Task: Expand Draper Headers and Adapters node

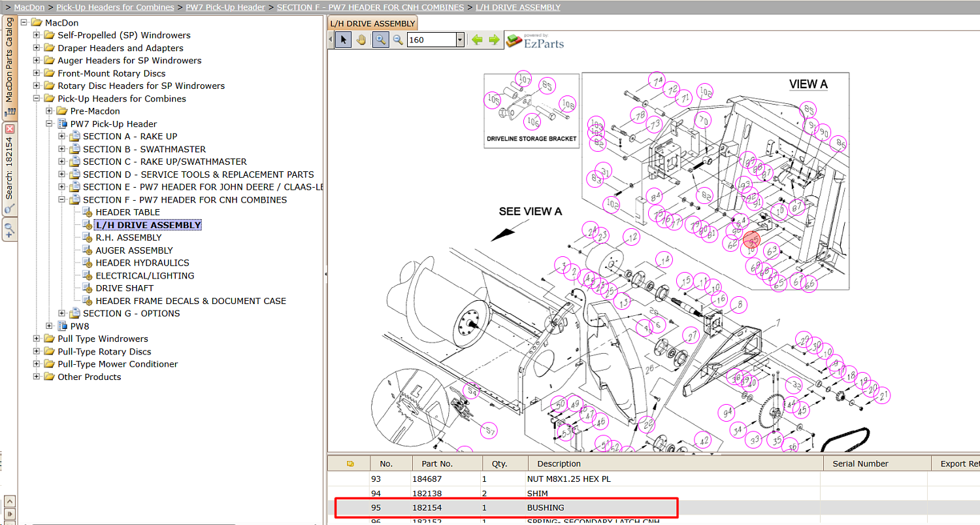Action: click(37, 48)
